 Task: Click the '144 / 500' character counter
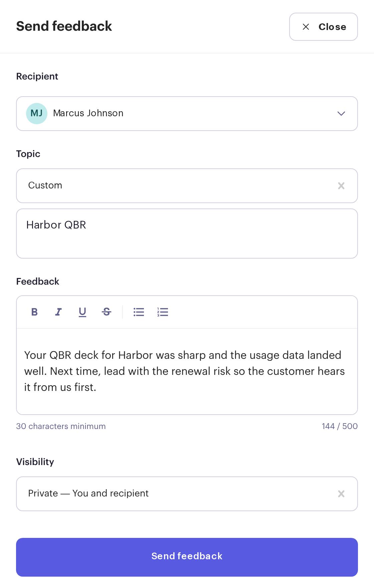tap(340, 426)
